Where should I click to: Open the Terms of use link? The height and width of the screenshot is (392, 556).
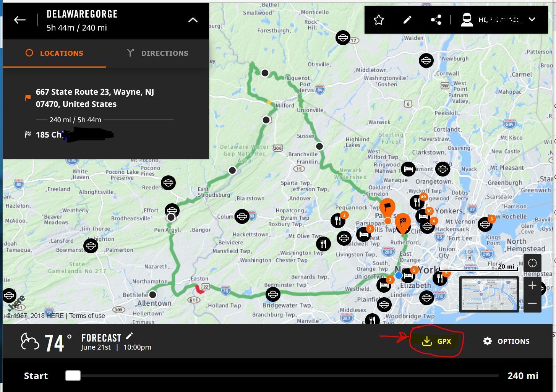point(87,316)
